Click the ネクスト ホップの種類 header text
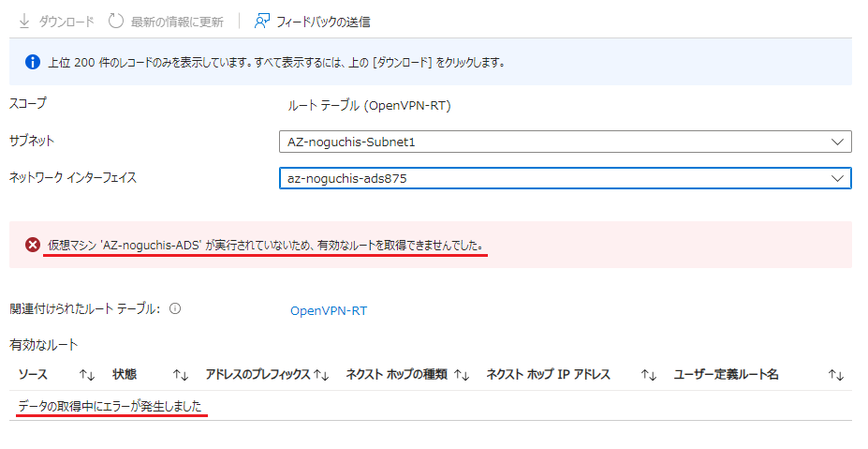The image size is (868, 449). [x=396, y=374]
